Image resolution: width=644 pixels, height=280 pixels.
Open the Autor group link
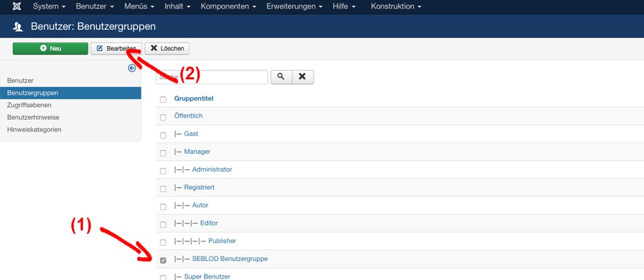click(200, 205)
